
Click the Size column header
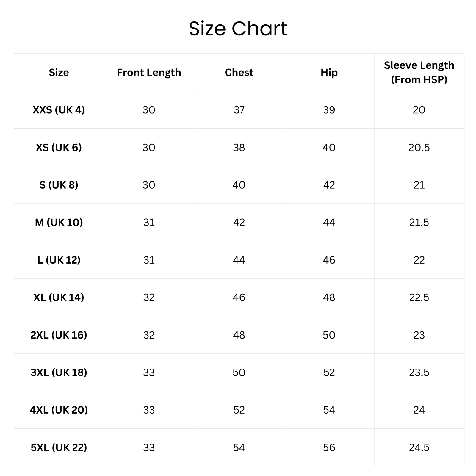pyautogui.click(x=59, y=73)
